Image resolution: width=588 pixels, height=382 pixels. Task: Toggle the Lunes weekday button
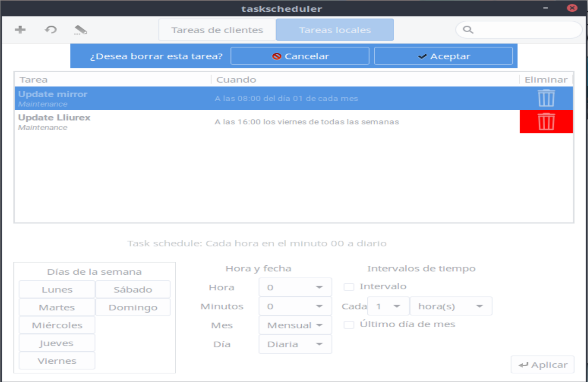coord(57,289)
